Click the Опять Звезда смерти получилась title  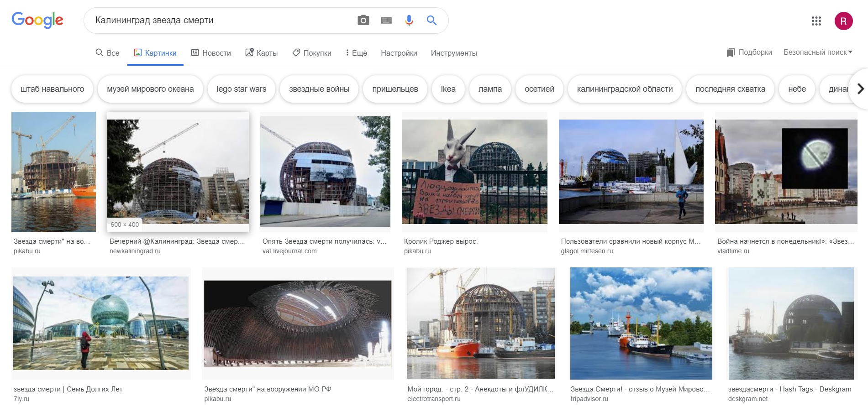point(324,241)
